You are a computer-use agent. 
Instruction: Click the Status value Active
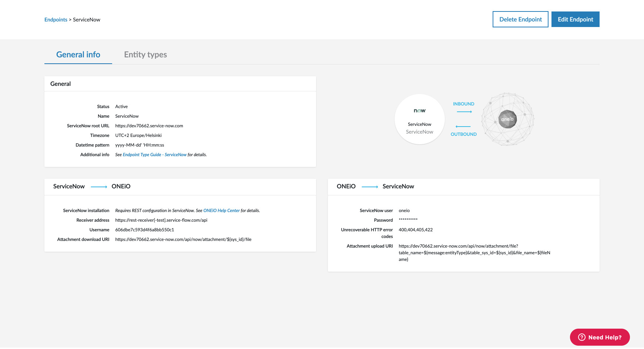121,107
